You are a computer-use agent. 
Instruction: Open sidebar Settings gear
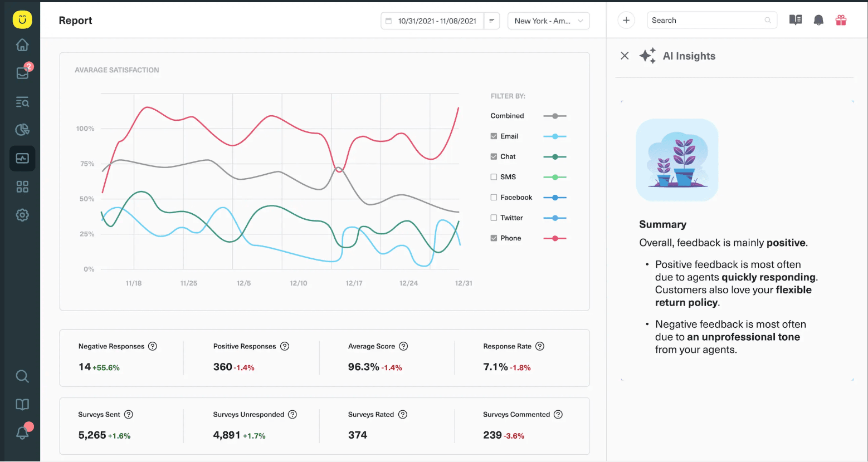(x=22, y=215)
